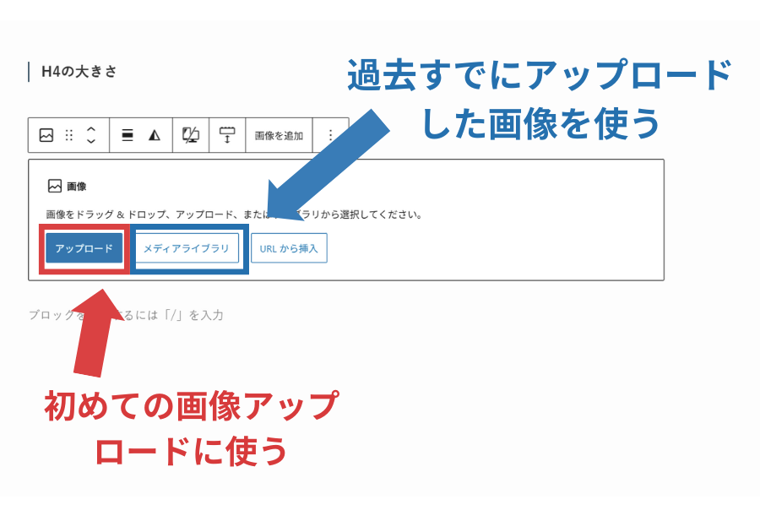Select the image block type icon
This screenshot has width=760, height=532.
(46, 135)
